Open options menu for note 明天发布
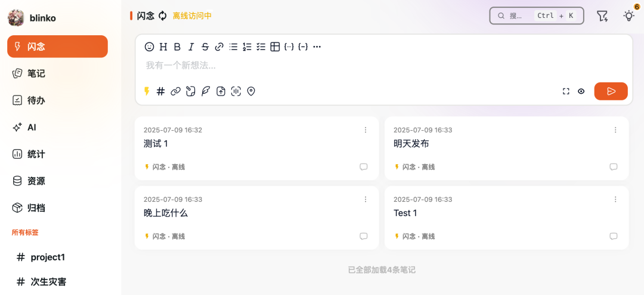The height and width of the screenshot is (295, 644). (x=615, y=130)
